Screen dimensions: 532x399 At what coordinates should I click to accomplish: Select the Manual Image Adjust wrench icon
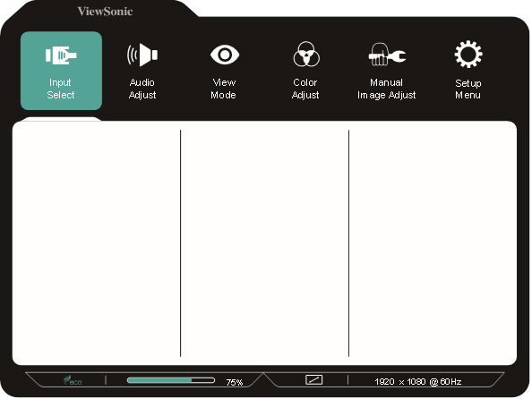tap(387, 55)
